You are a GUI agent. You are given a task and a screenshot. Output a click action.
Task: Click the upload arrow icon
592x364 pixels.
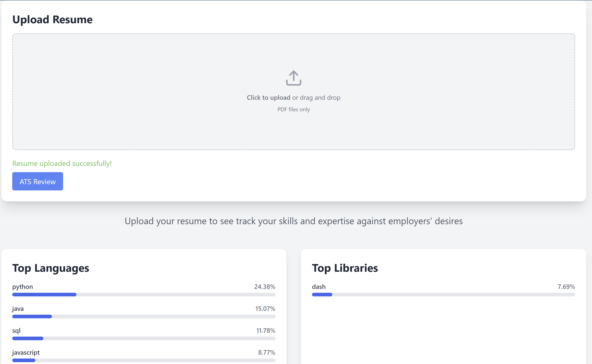coord(294,78)
